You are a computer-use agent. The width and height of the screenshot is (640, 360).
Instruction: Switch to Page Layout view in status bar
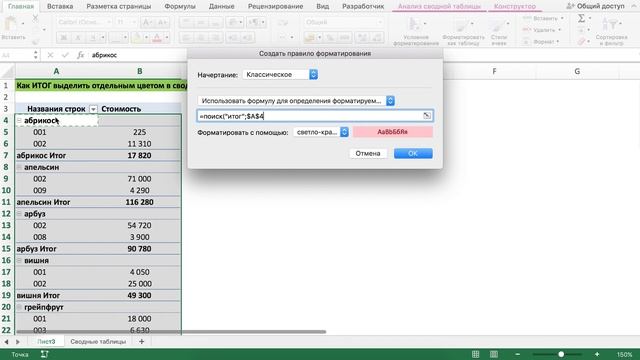click(494, 354)
